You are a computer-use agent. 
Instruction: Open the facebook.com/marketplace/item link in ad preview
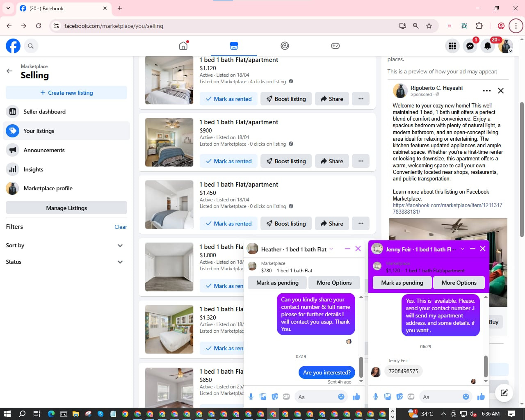pyautogui.click(x=447, y=208)
